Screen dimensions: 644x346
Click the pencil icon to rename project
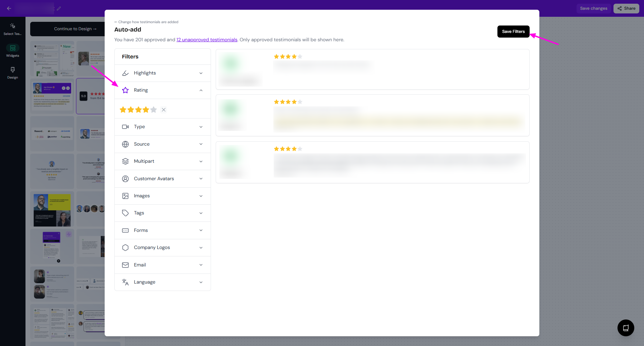click(59, 8)
